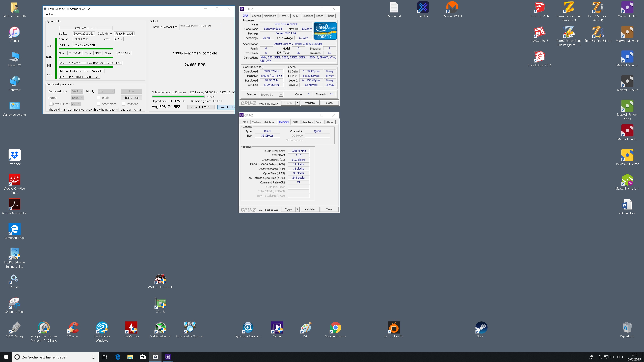Enable the Pmode checkbox
This screenshot has width=644, height=362.
pyautogui.click(x=98, y=98)
